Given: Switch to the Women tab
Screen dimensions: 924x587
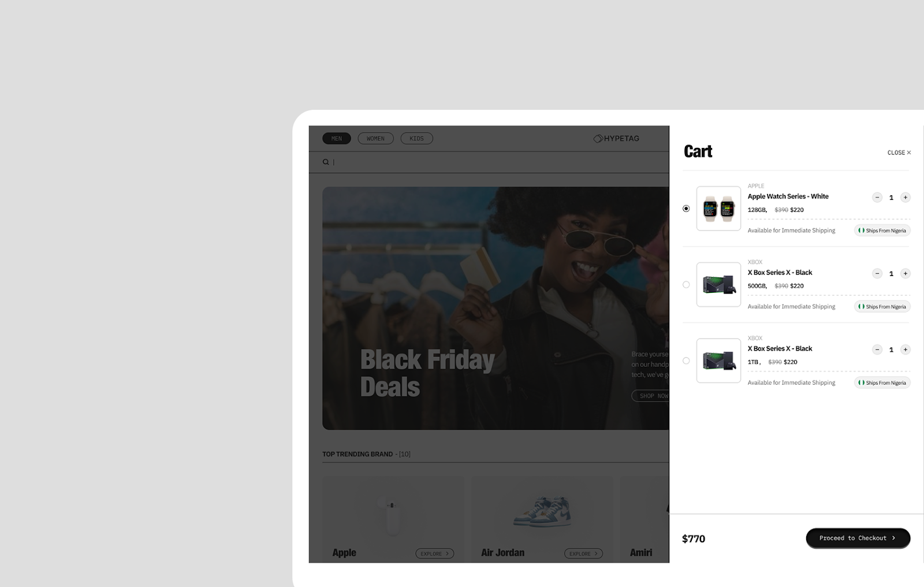Looking at the screenshot, I should pos(375,139).
